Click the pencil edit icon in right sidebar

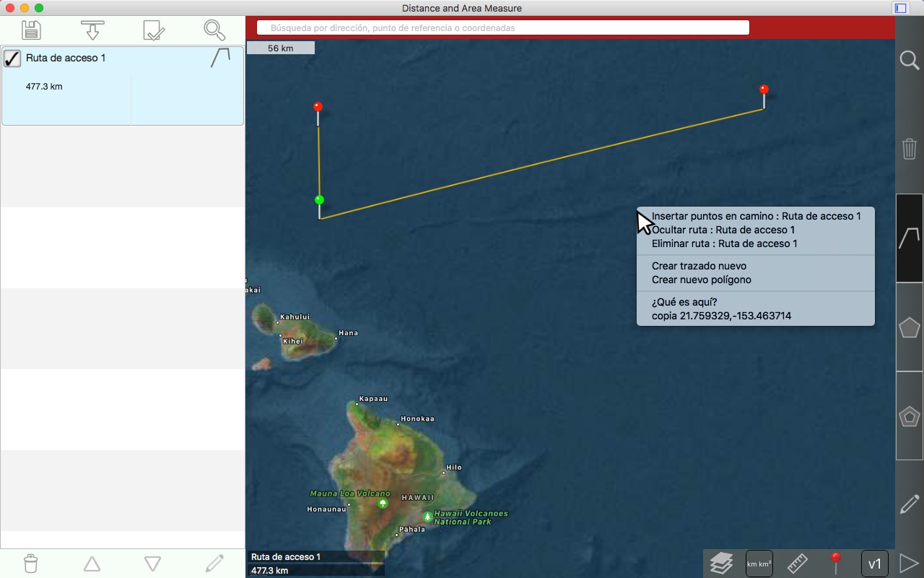[910, 504]
